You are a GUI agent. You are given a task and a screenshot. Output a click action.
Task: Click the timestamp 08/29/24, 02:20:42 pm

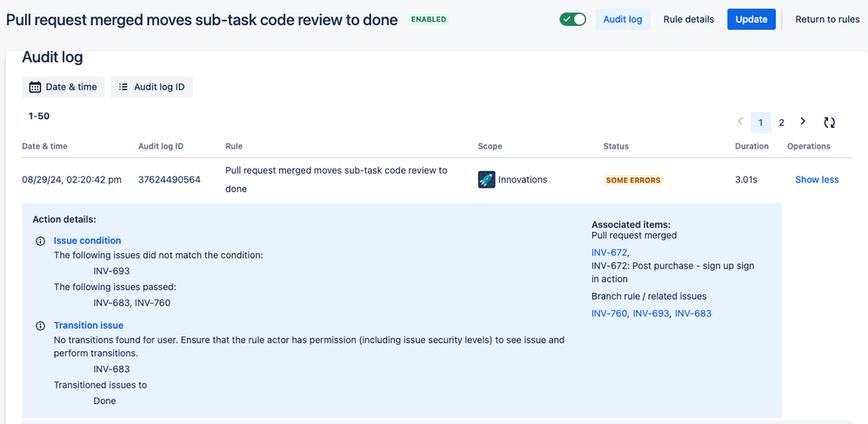coord(72,180)
